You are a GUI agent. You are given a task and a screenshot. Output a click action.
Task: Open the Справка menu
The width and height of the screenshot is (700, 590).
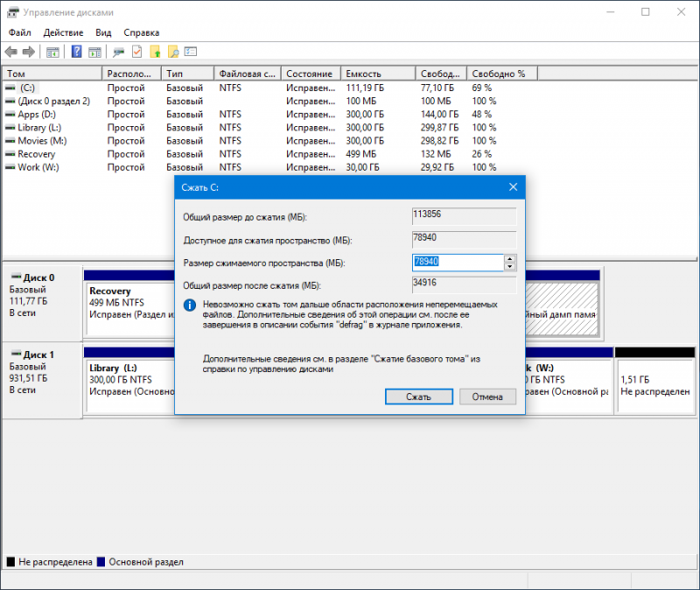pos(141,32)
